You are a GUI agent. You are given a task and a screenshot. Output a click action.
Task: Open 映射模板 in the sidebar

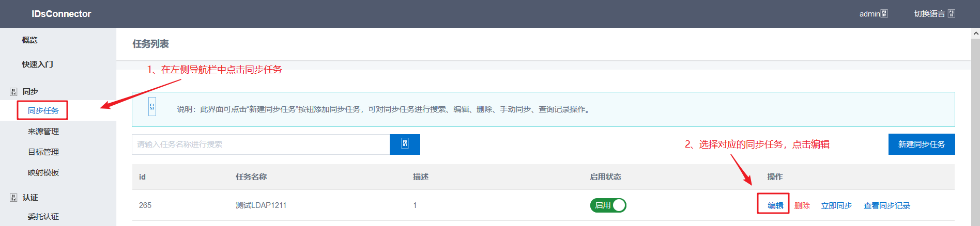pos(43,172)
